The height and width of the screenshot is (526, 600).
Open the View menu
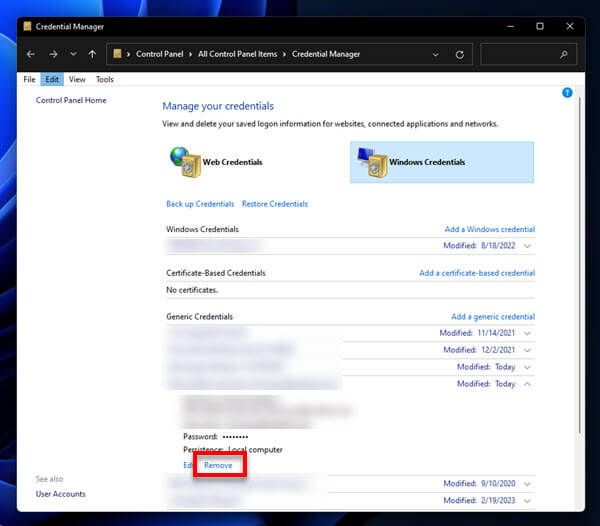coord(77,79)
